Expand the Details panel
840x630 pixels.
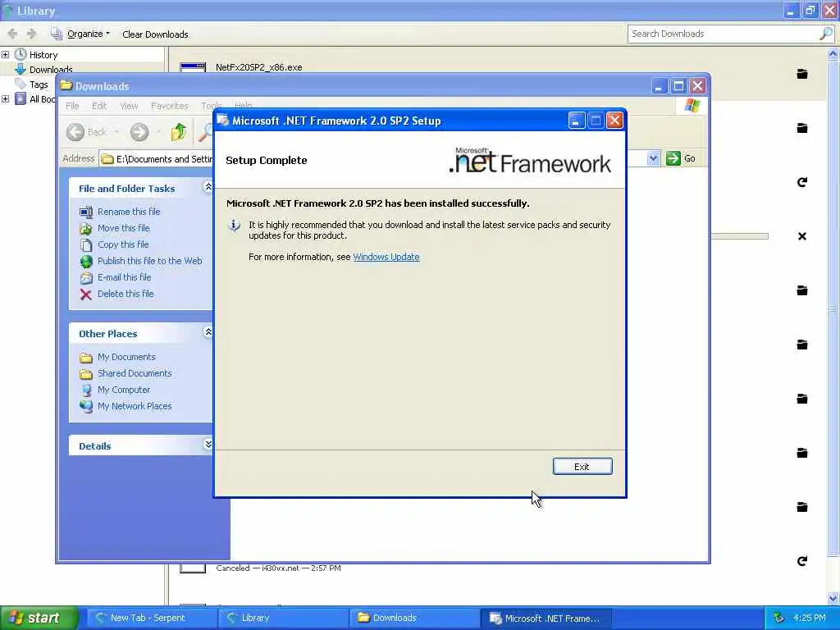pos(208,444)
